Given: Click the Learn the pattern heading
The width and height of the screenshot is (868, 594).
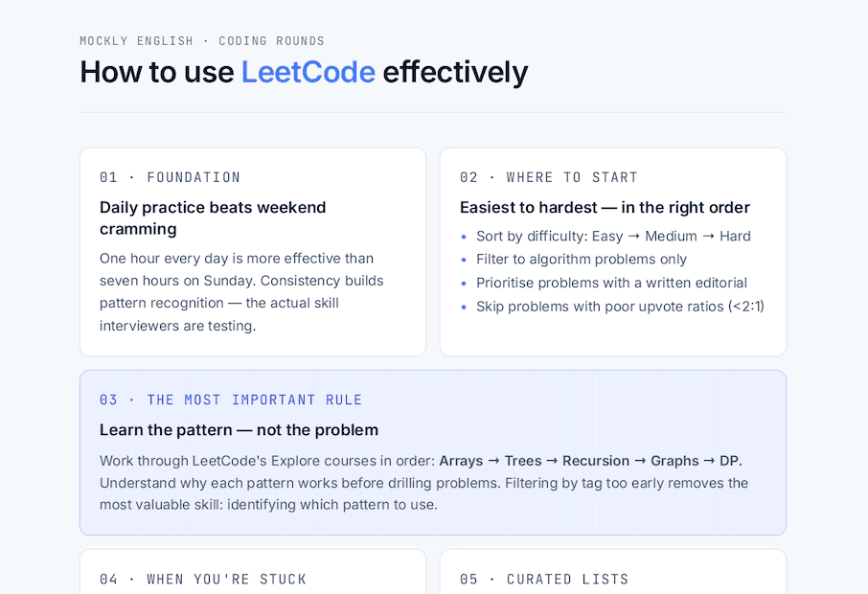Looking at the screenshot, I should (240, 429).
